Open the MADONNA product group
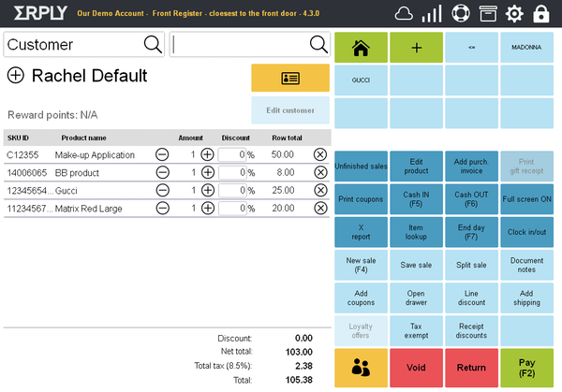This screenshot has height=392, width=562. 527,46
